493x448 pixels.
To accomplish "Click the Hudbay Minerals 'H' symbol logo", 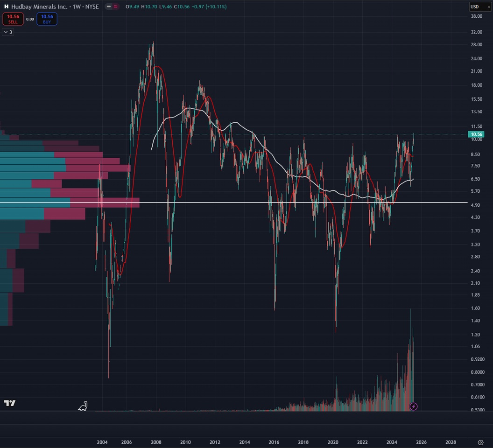I will 6,7.
